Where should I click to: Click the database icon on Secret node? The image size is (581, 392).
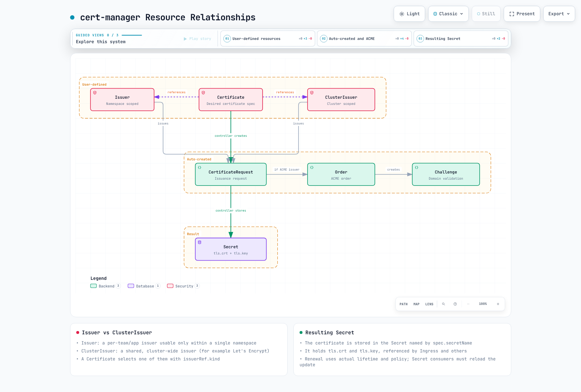click(200, 242)
